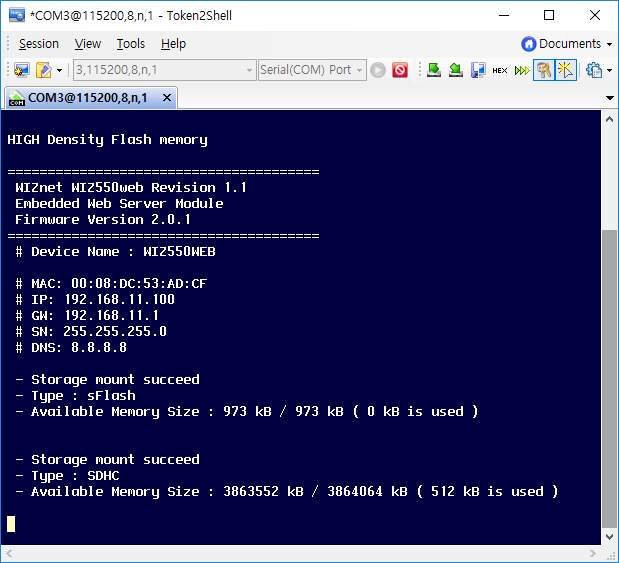The width and height of the screenshot is (619, 563).
Task: Click the Documents home button
Action: [x=561, y=44]
